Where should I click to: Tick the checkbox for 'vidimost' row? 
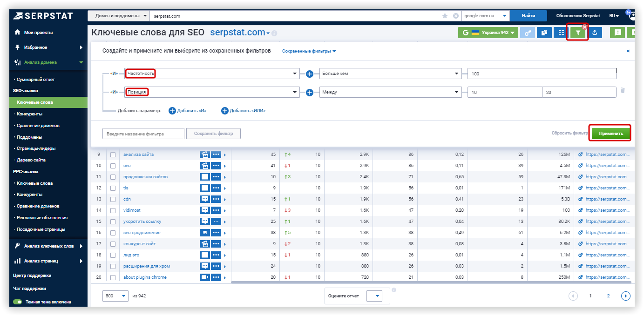pyautogui.click(x=113, y=210)
